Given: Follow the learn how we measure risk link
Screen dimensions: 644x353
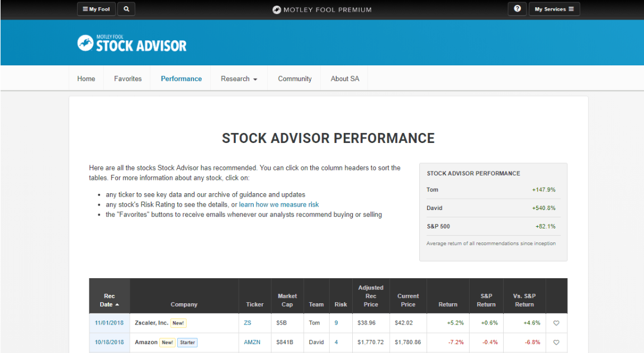Looking at the screenshot, I should (279, 204).
